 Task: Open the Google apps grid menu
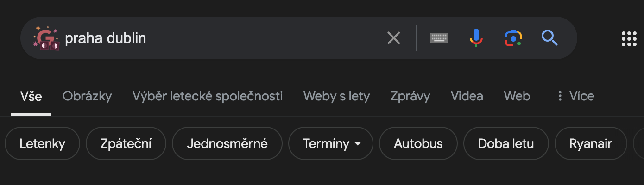point(629,39)
